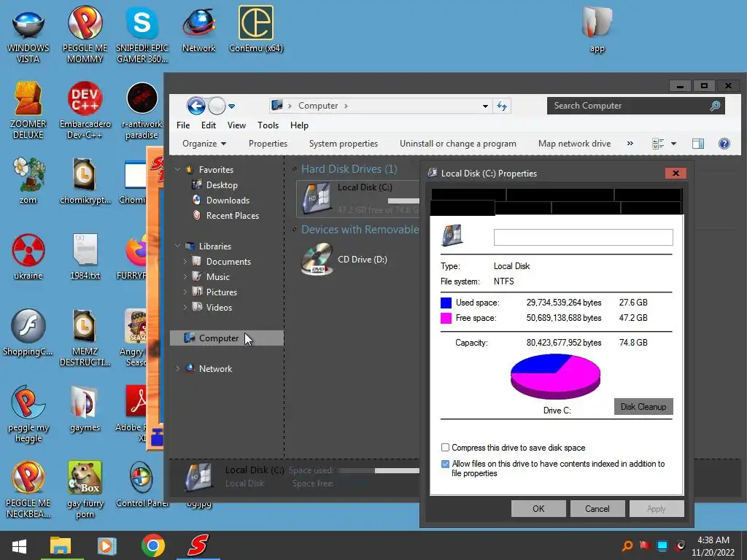Select the ConEmu (x64) desktop icon
The width and height of the screenshot is (747, 560).
(x=256, y=29)
